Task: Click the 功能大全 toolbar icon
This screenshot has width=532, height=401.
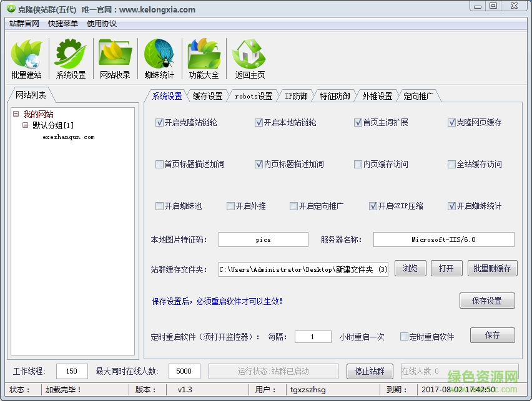Action: (x=204, y=57)
